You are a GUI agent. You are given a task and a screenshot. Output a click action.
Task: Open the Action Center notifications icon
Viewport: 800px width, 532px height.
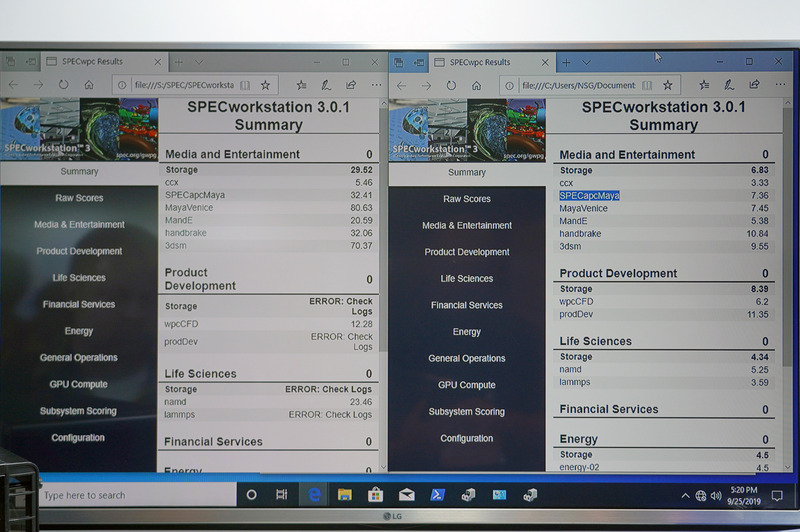[777, 495]
